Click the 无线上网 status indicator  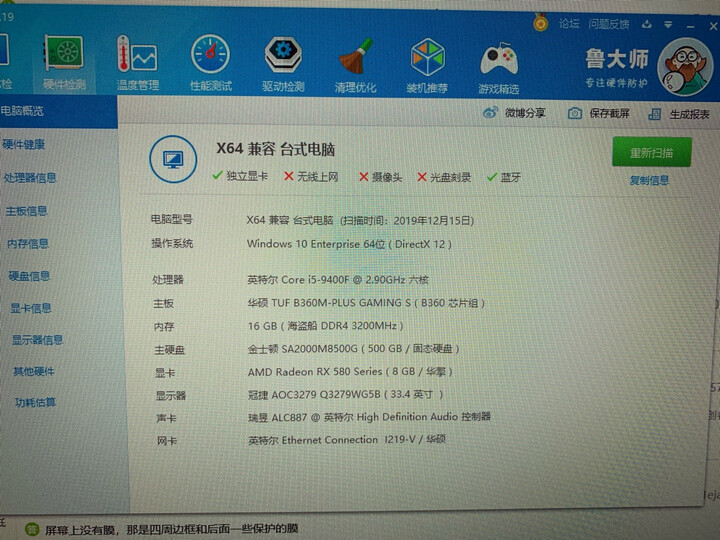[311, 176]
